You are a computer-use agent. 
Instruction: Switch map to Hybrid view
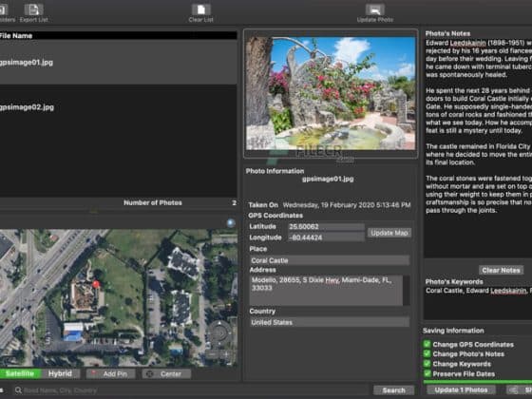click(61, 374)
